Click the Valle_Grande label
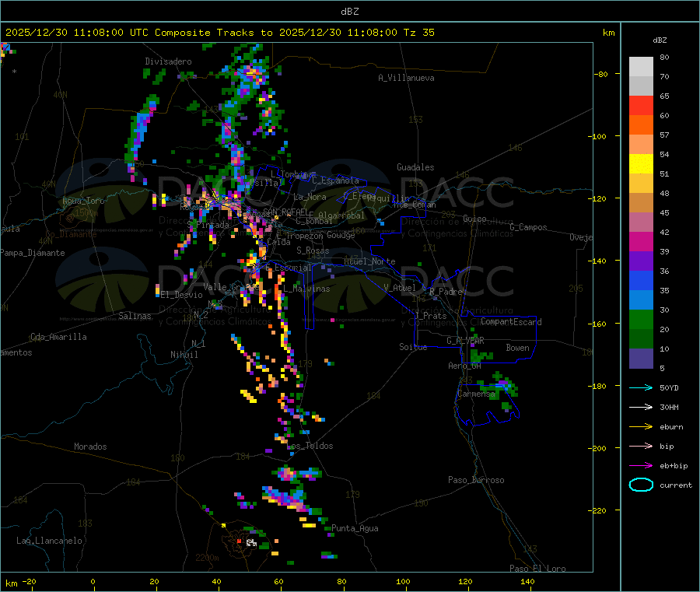 pos(230,287)
